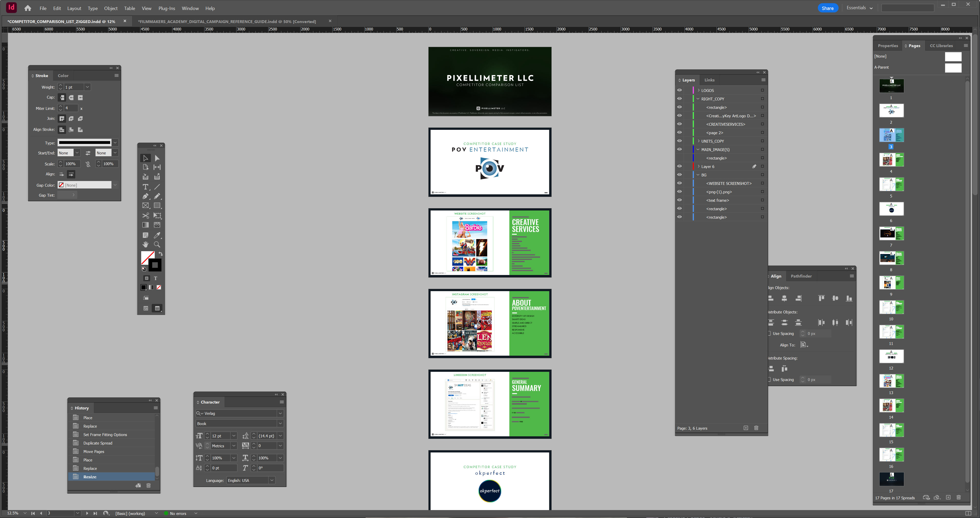Open the Object menu
The width and height of the screenshot is (980, 518).
pos(111,8)
